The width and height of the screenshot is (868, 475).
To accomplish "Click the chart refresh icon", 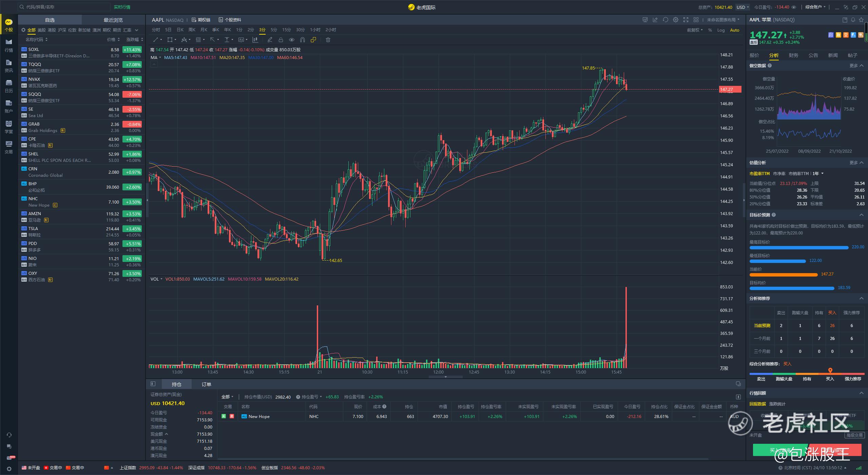I will click(665, 20).
